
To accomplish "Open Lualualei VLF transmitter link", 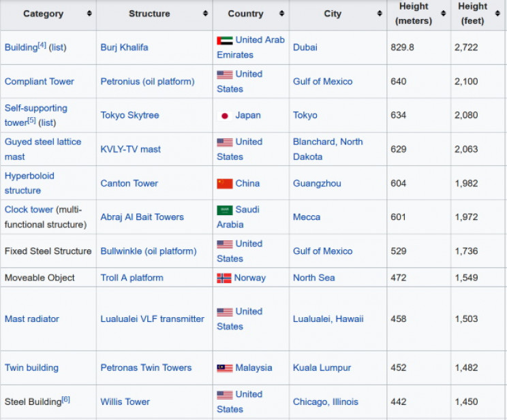I will 152,319.
